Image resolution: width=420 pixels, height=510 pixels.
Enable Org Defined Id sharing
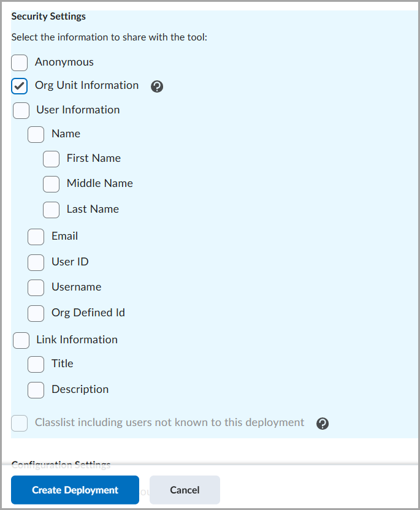[36, 313]
